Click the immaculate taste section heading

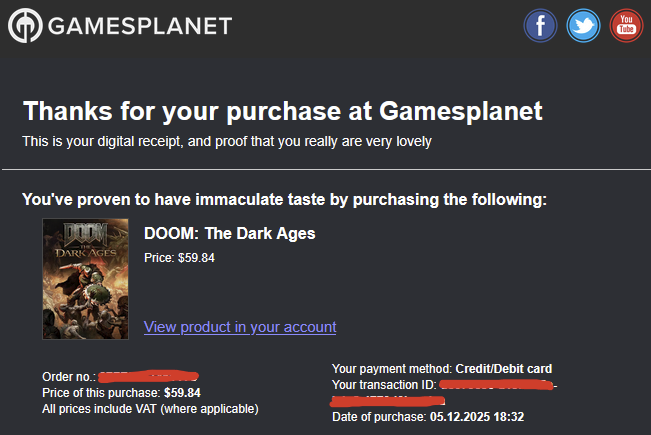tap(284, 200)
